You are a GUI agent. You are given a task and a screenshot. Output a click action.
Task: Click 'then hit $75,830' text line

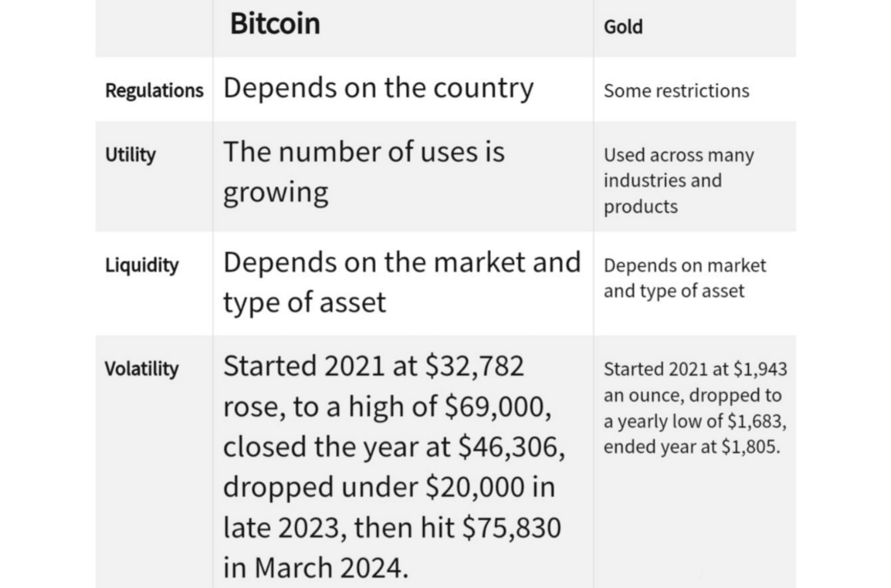(392, 528)
